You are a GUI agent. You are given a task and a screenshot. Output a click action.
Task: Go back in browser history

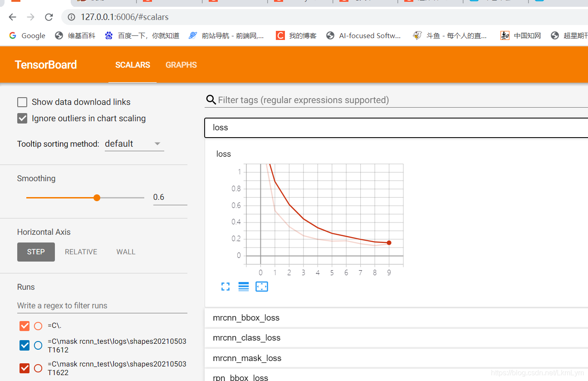(12, 17)
